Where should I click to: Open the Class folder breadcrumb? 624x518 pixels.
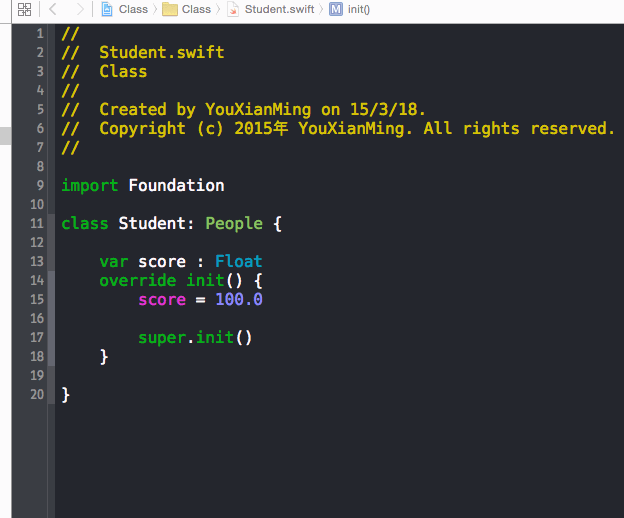[196, 9]
